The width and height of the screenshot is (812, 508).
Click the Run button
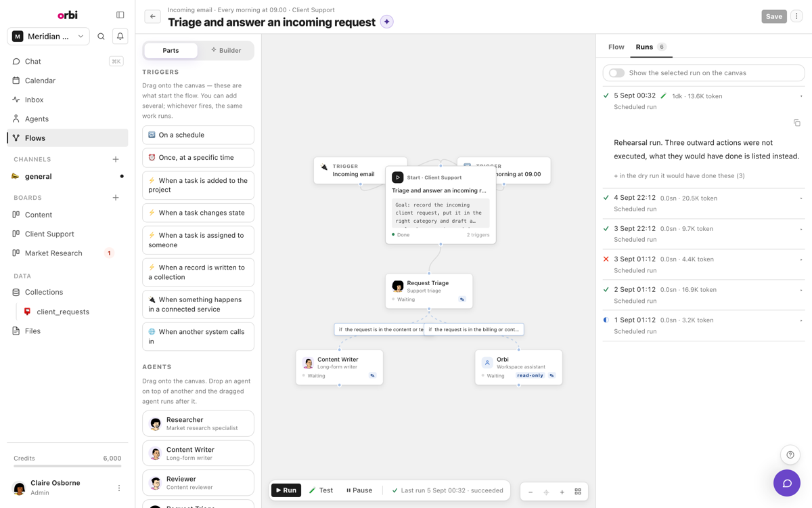[x=286, y=490]
